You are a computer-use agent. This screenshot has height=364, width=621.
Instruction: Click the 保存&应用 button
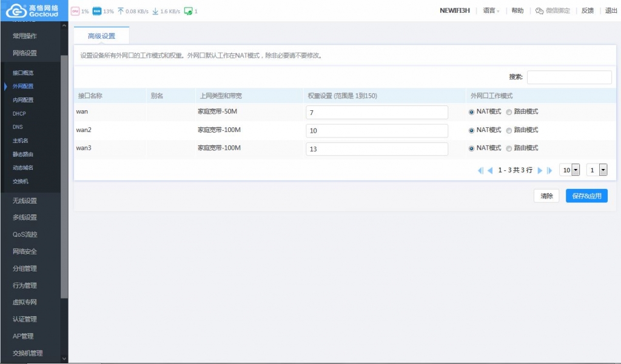[586, 196]
